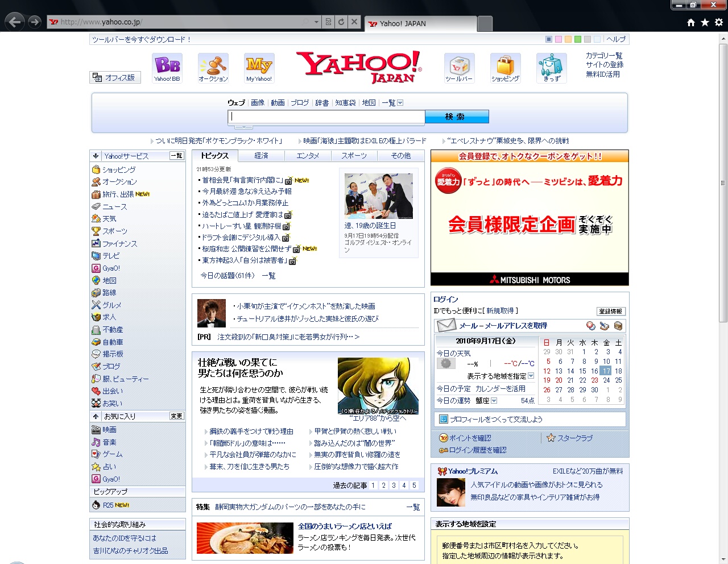Open the ツールバー header icon
This screenshot has width=728, height=564.
459,68
